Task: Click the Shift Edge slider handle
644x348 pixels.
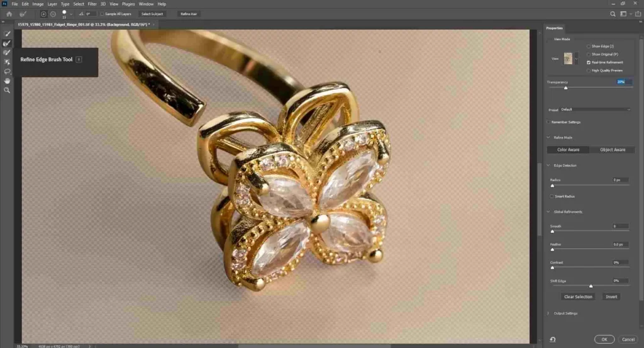Action: click(x=591, y=286)
